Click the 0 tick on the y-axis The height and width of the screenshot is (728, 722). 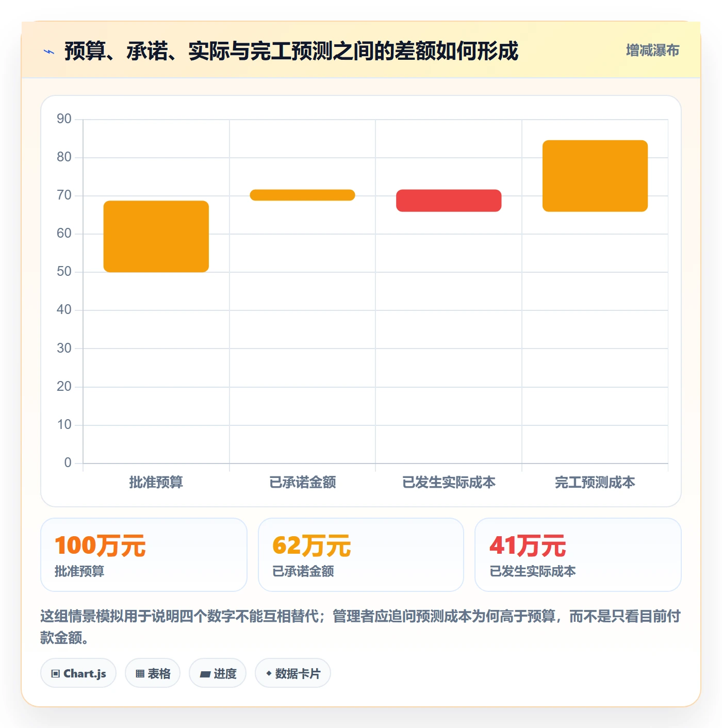[68, 463]
